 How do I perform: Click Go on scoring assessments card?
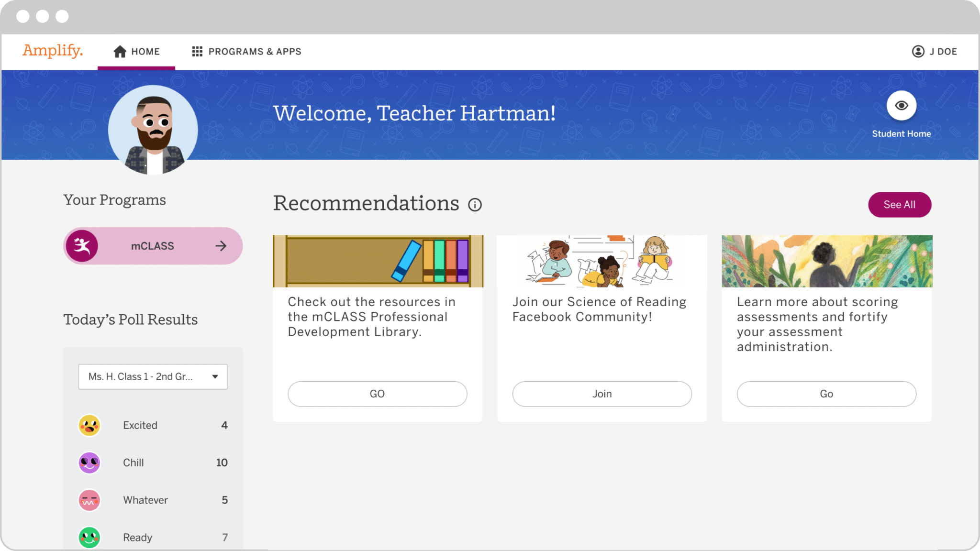tap(826, 394)
